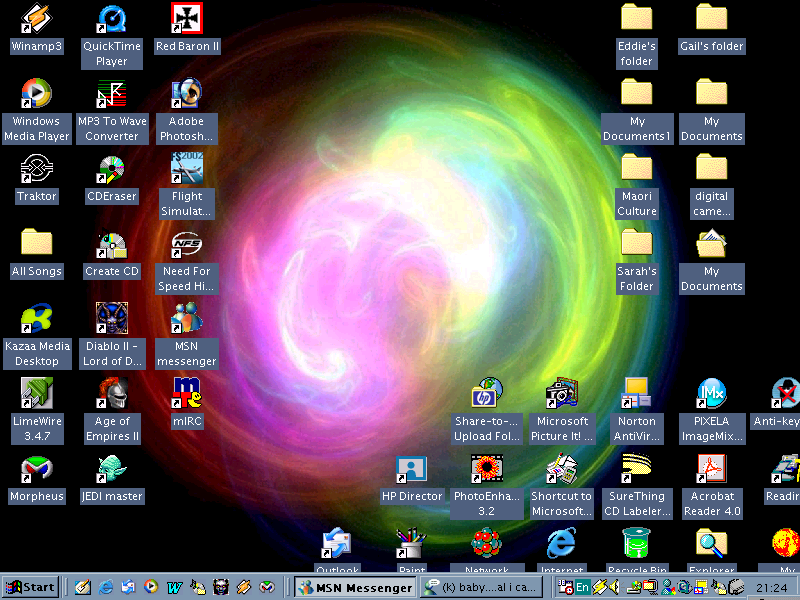Open the Red Baron II game icon
The height and width of the screenshot is (600, 800).
tap(187, 19)
